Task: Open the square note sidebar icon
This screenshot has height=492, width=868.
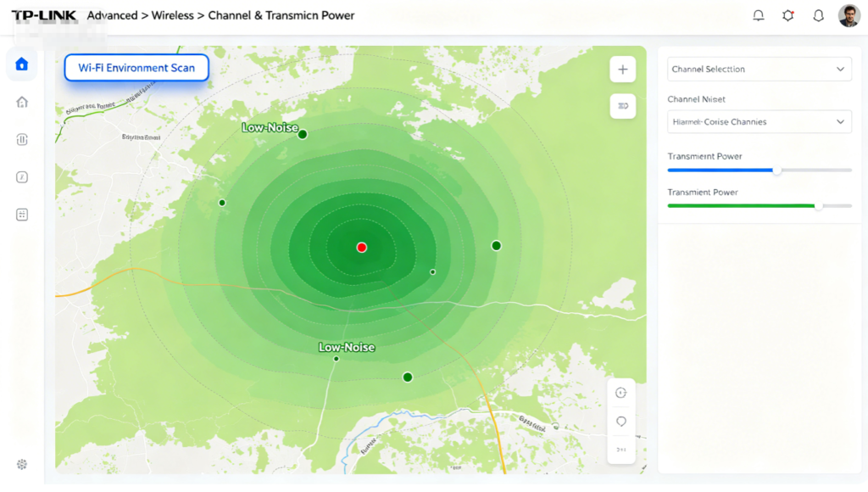Action: point(21,177)
